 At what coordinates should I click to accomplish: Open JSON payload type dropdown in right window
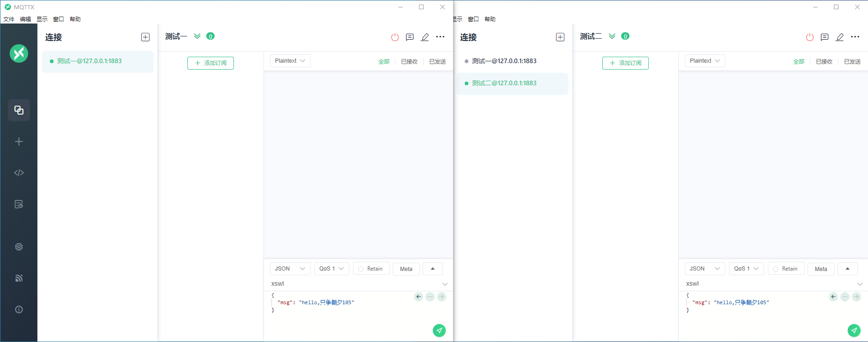tap(705, 269)
